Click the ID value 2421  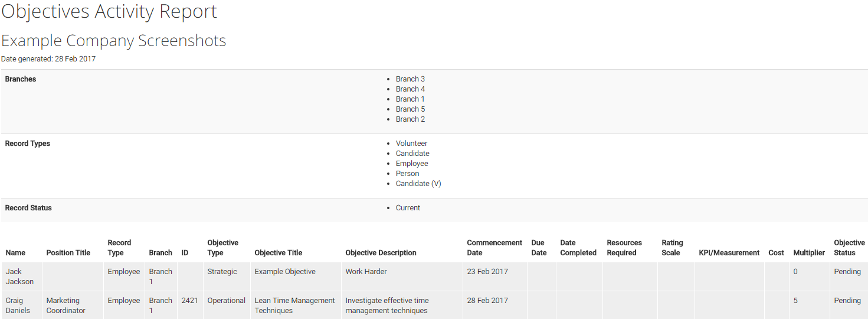[189, 301]
